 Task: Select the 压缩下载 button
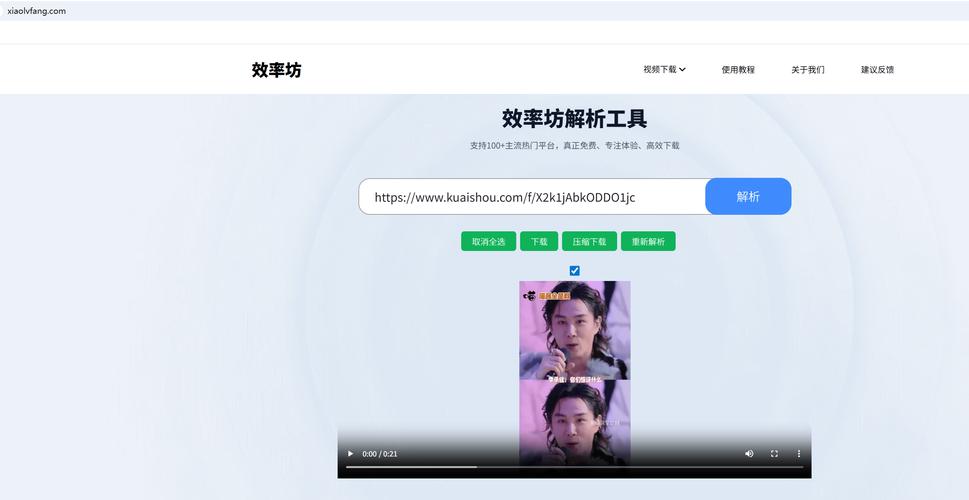pyautogui.click(x=589, y=241)
